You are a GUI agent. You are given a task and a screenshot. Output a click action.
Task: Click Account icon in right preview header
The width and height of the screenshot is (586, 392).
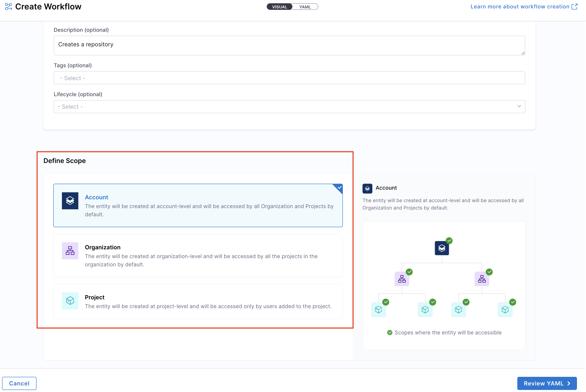tap(367, 188)
